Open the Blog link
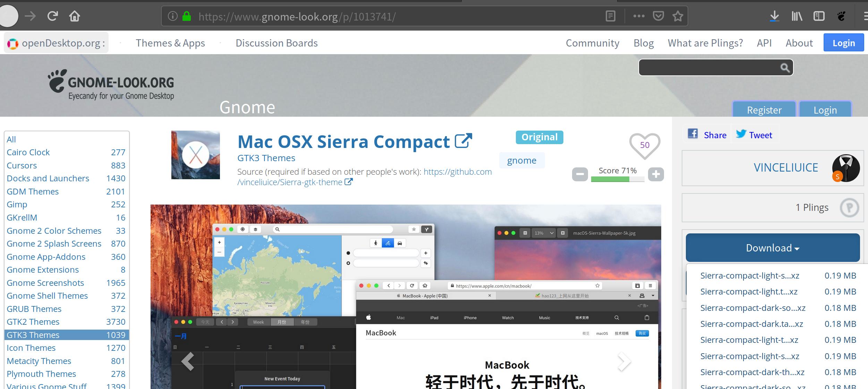868x389 pixels. click(x=644, y=43)
